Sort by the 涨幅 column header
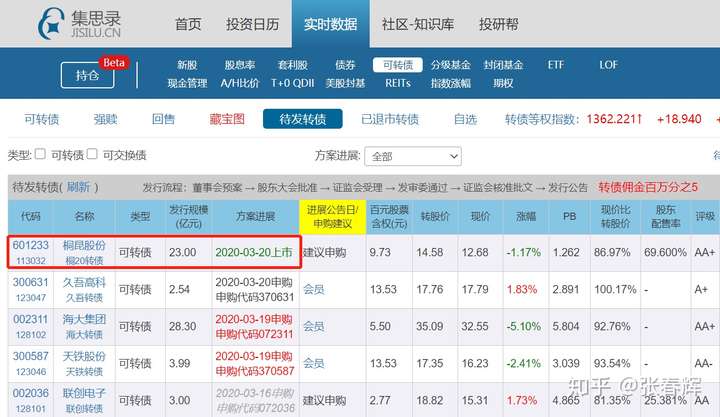This screenshot has height=417, width=720. [526, 216]
